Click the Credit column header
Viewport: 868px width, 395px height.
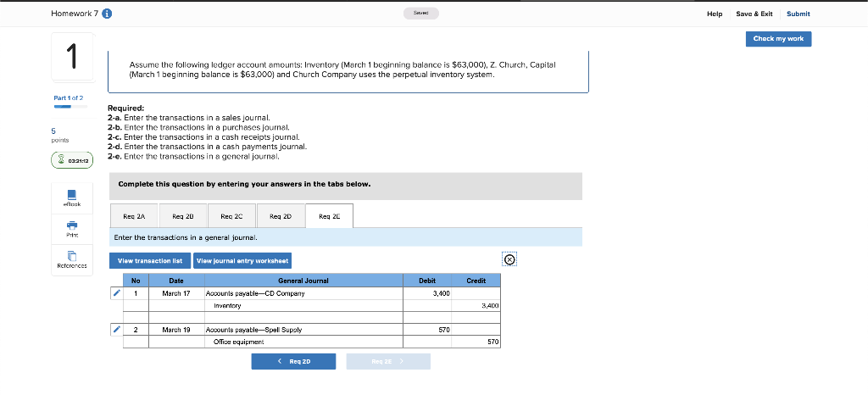(x=476, y=281)
